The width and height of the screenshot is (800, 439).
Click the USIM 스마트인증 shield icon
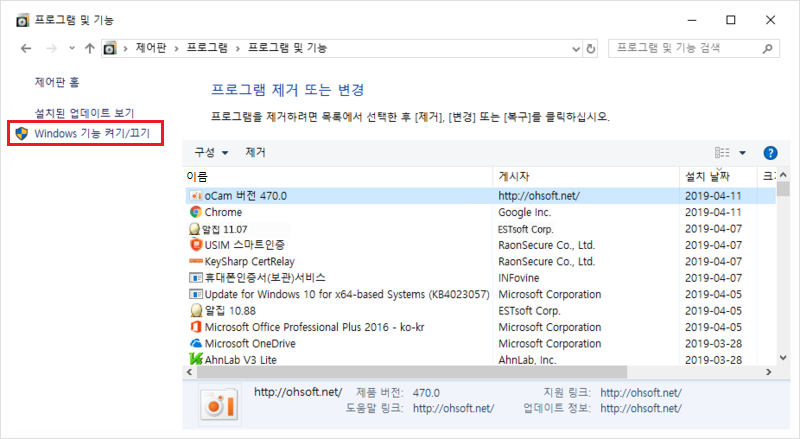196,245
